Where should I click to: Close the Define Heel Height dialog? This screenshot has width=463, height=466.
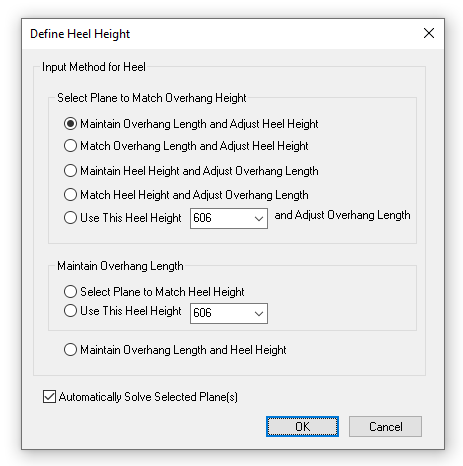click(429, 33)
